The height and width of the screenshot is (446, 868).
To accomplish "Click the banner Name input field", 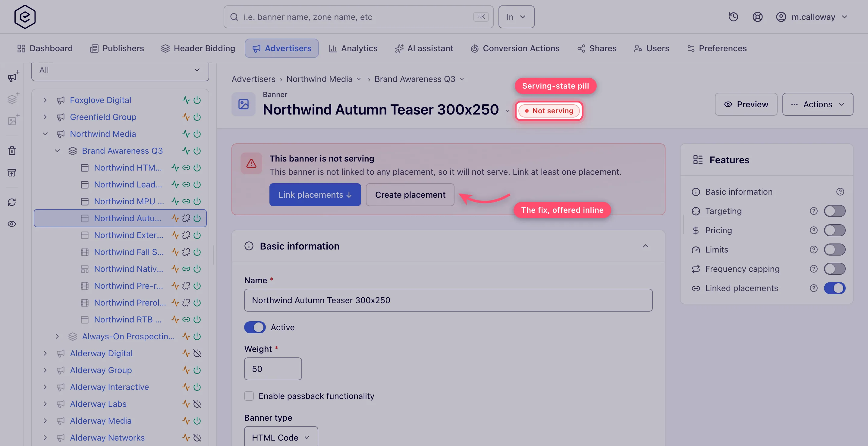I will tap(448, 300).
